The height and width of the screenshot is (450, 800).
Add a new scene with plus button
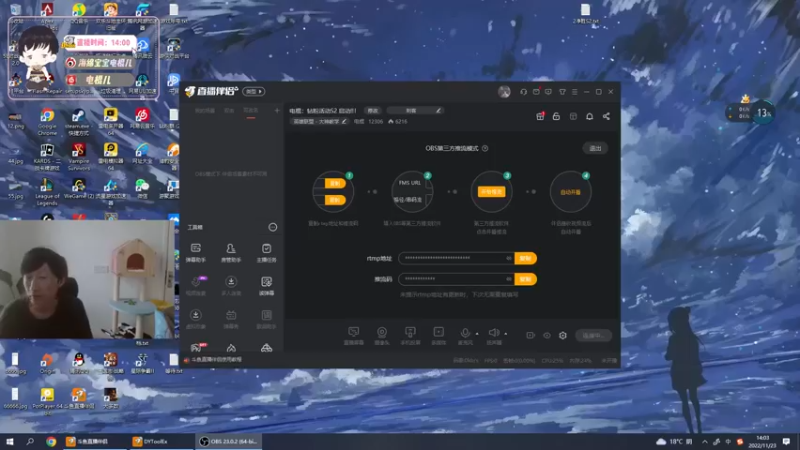point(277,111)
